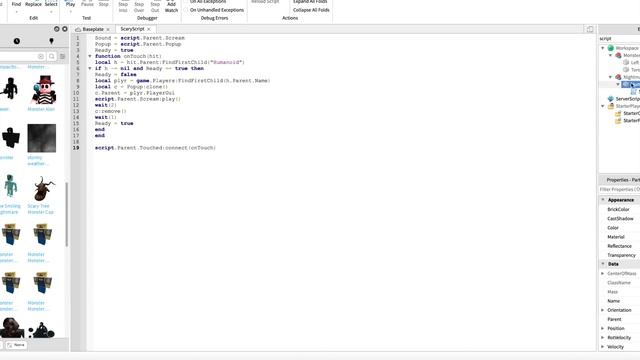Select the stormy weather toolbox thumbnail
The width and height of the screenshot is (640, 360).
click(42, 138)
